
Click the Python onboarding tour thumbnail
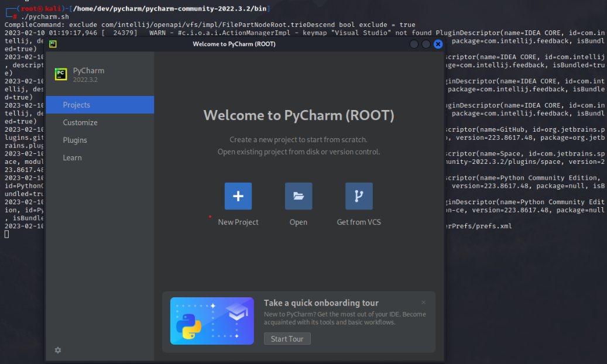coord(212,321)
